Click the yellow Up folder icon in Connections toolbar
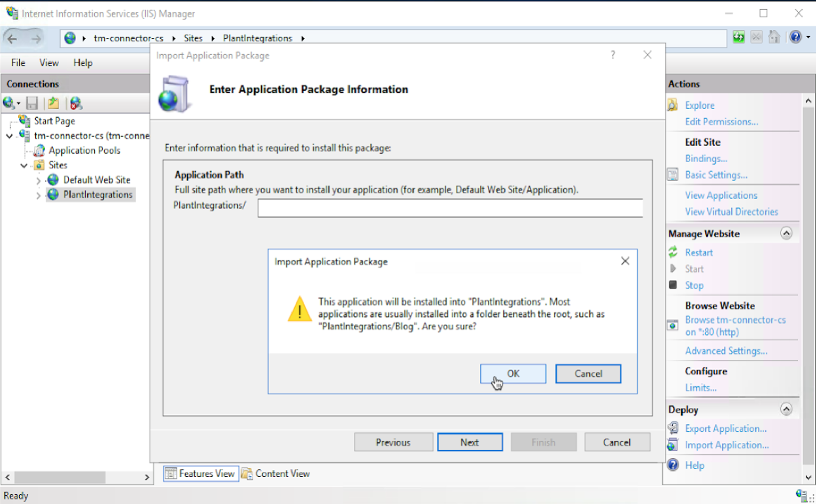 pyautogui.click(x=54, y=103)
